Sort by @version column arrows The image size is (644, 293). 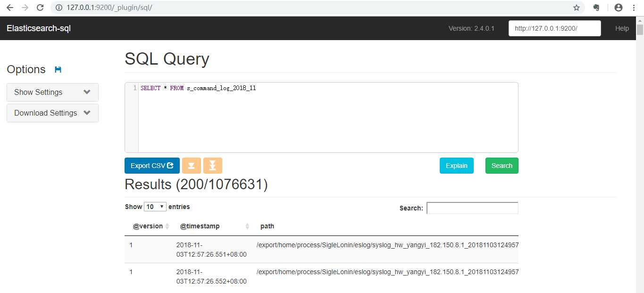click(167, 226)
